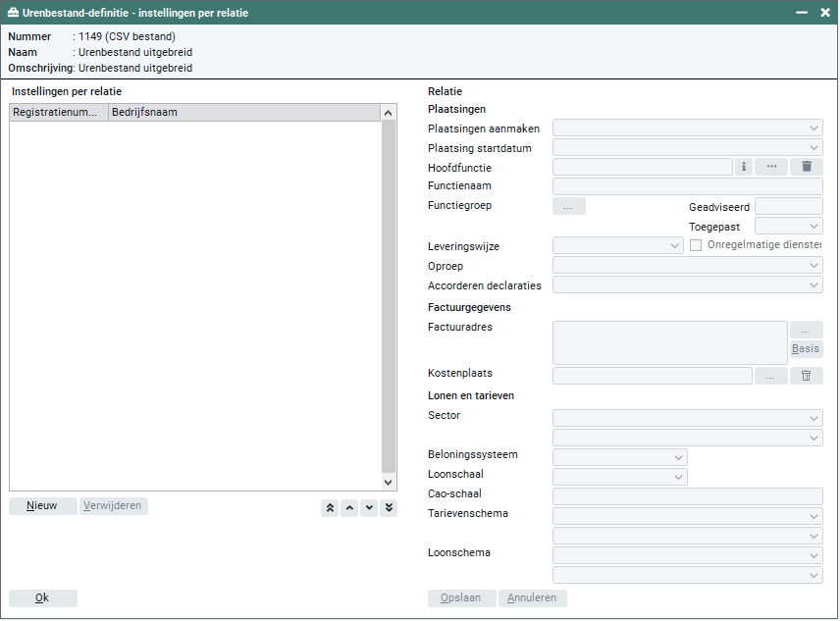Open the Functiegroep ellipsis button
The width and height of the screenshot is (840, 621).
coord(569,206)
